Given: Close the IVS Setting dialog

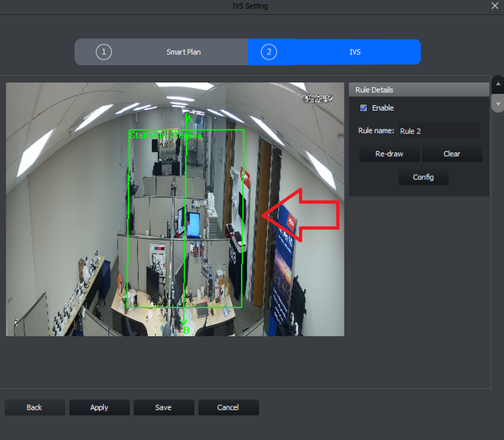Looking at the screenshot, I should tap(495, 6).
